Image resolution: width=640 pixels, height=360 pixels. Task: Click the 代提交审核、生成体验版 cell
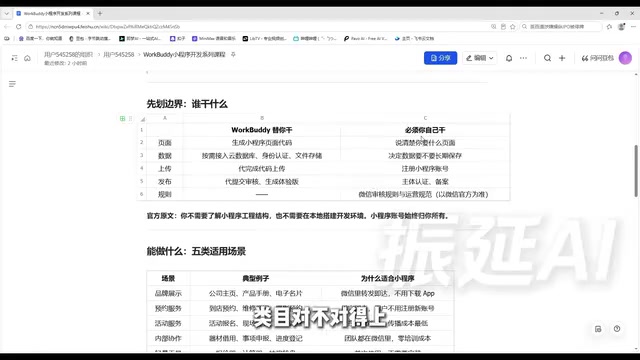coord(262,182)
